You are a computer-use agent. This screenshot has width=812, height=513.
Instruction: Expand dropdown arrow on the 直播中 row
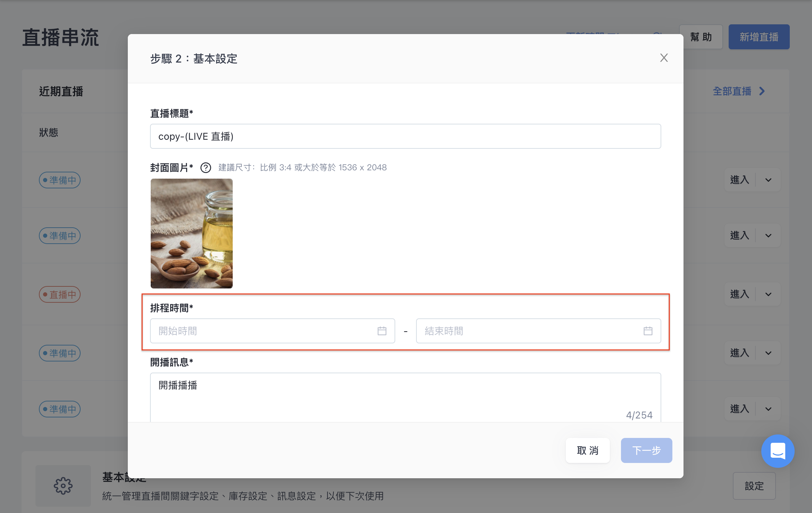point(768,294)
